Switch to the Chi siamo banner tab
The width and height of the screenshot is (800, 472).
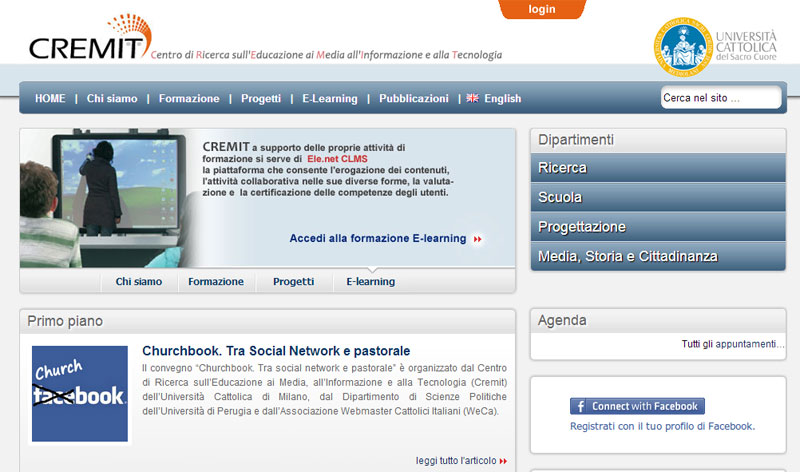pyautogui.click(x=139, y=282)
